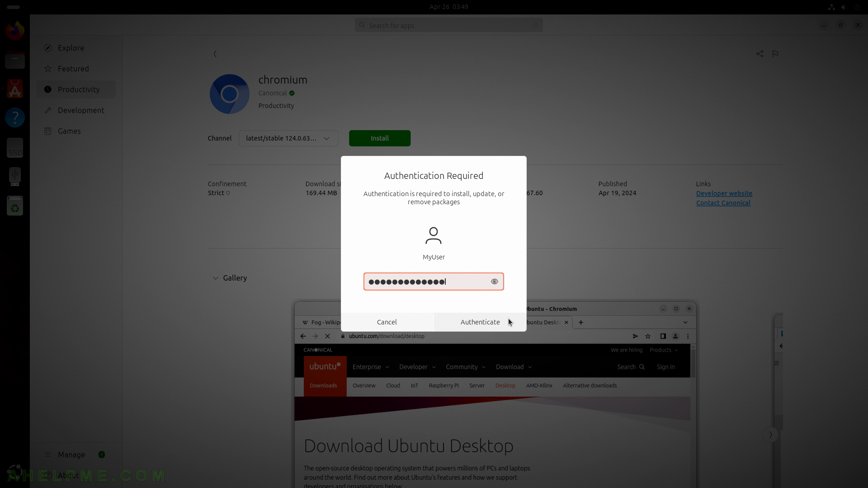Click the Productivity category label under chromium
Viewport: 868px width, 488px height.
(x=276, y=106)
